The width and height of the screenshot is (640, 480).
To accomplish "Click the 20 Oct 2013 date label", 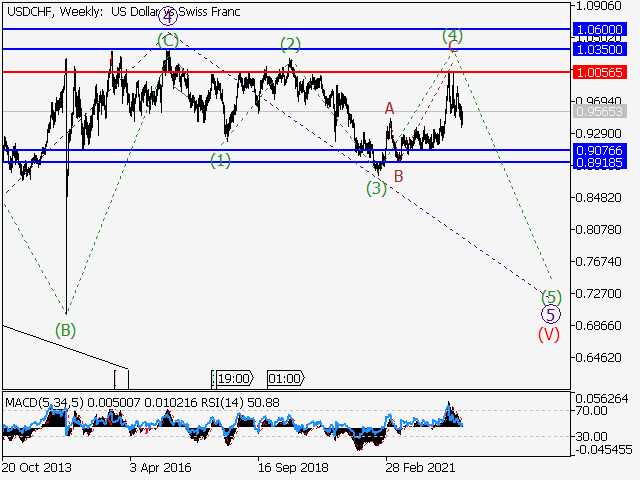I will pos(36,467).
